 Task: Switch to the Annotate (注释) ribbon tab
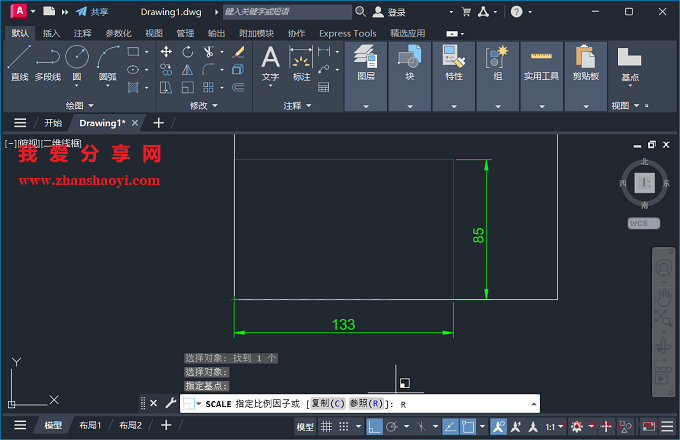click(82, 33)
